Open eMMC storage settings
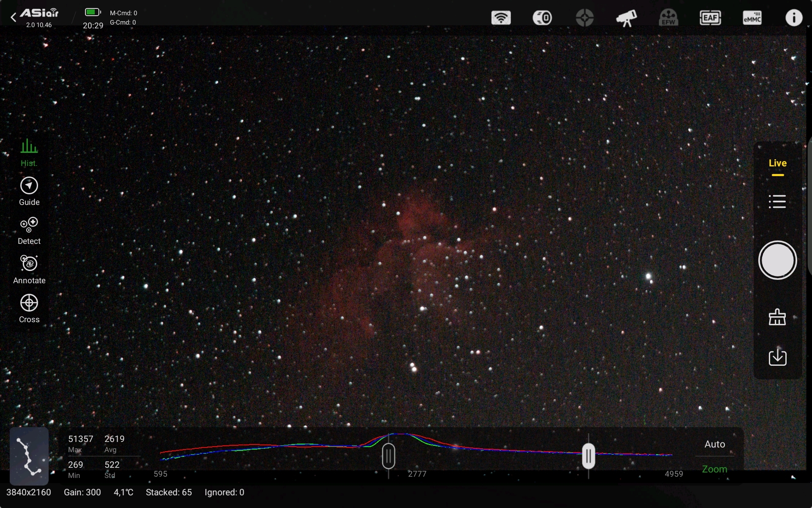Viewport: 812px width, 508px height. pos(752,18)
